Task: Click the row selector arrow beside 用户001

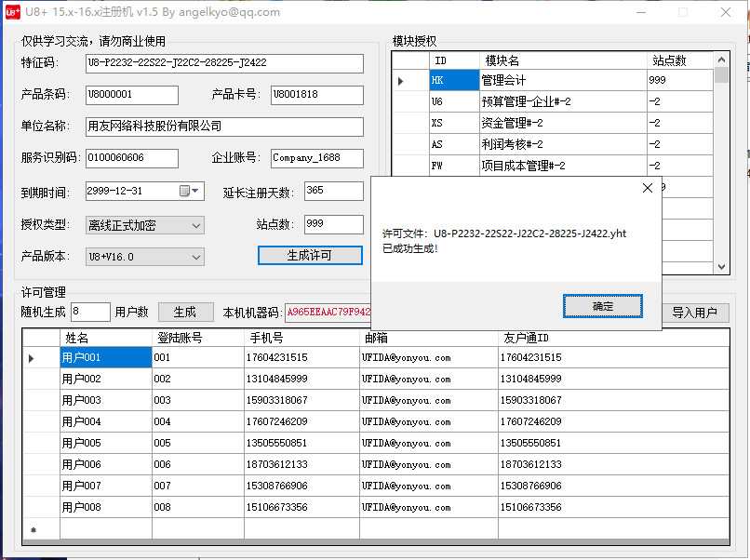Action: (29, 357)
